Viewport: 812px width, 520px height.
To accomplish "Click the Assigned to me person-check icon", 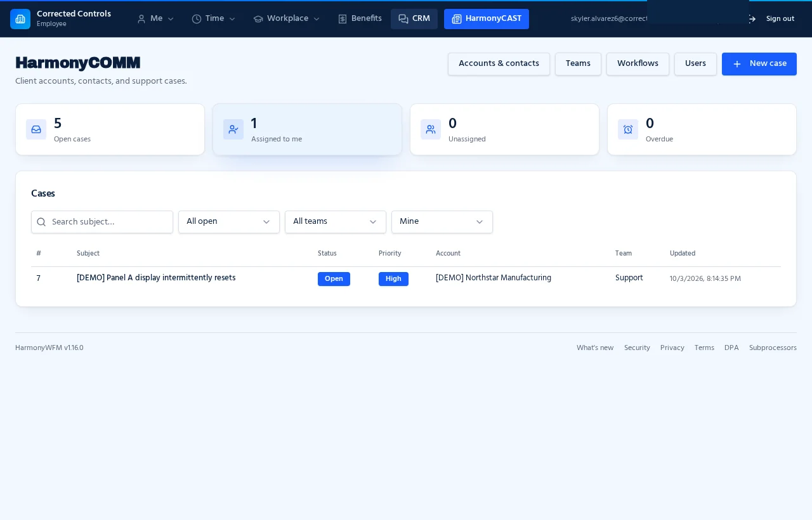I will click(233, 129).
